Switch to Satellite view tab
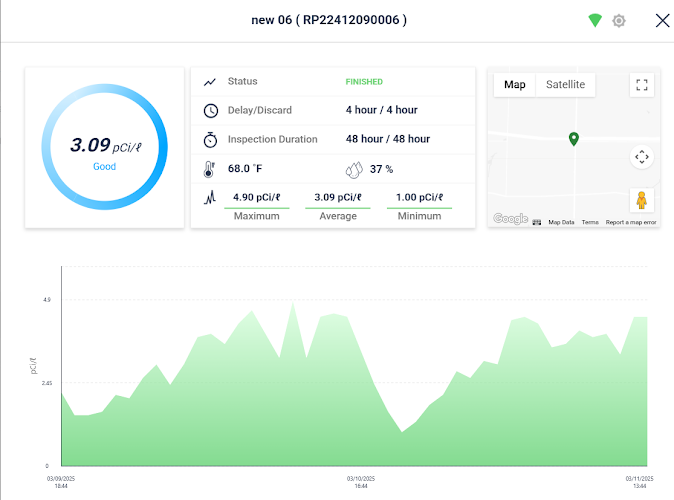 click(x=565, y=85)
